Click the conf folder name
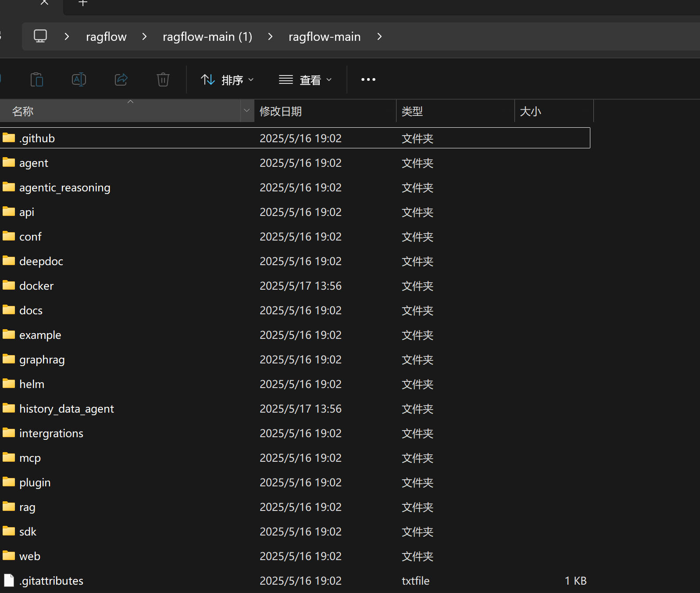The width and height of the screenshot is (700, 593). pos(30,237)
